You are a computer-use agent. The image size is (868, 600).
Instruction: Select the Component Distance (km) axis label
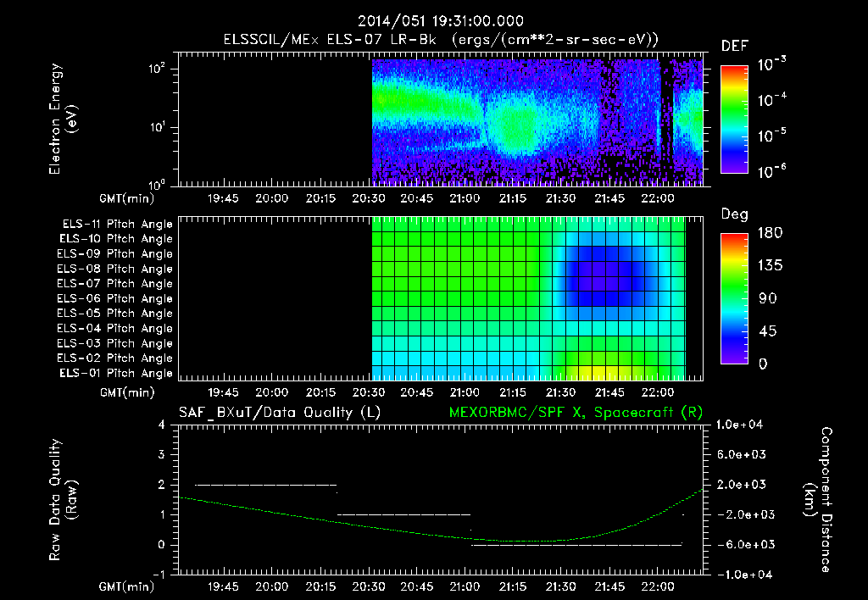pos(817,500)
